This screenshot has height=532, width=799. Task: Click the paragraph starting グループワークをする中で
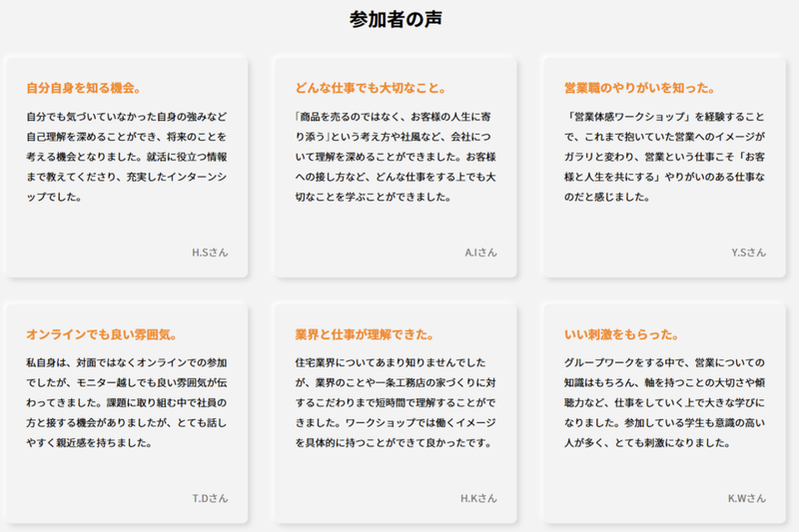[664, 402]
